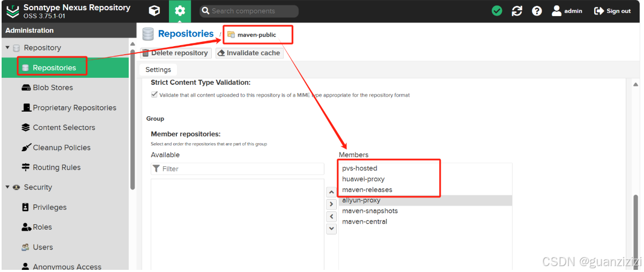Select pvs-hosted in Members list
The height and width of the screenshot is (272, 644).
click(425, 168)
